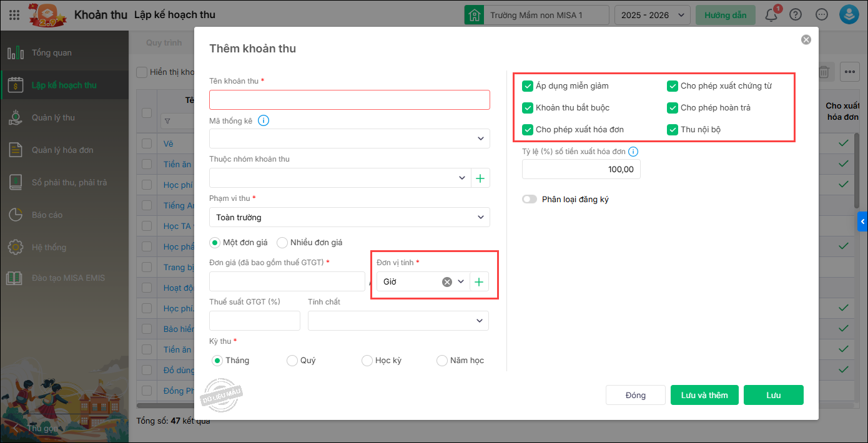Toggle the Phân loại đăng ký switch
868x443 pixels.
tap(530, 200)
